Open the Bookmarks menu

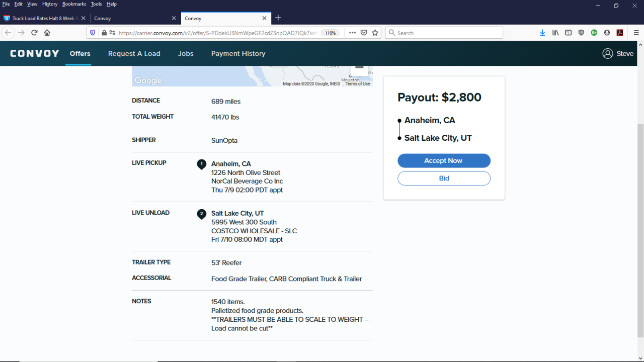74,4
